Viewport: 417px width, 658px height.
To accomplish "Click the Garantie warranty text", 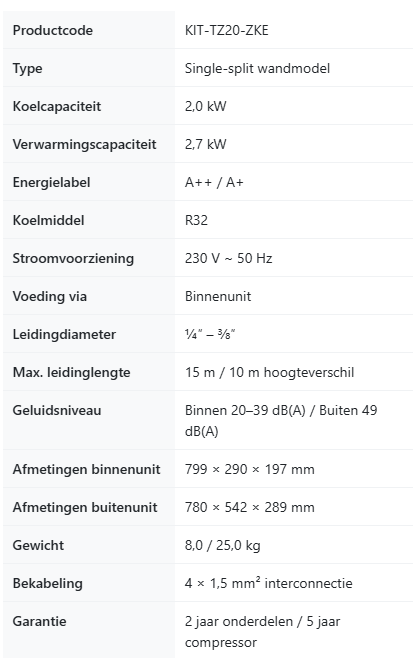I will [263, 632].
